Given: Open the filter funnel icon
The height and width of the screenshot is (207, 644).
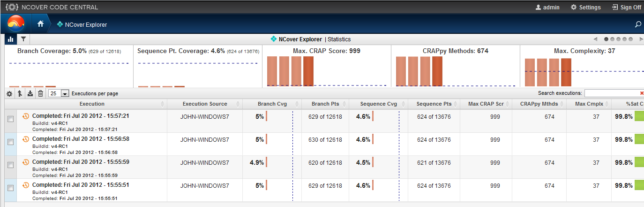Looking at the screenshot, I should [22, 39].
